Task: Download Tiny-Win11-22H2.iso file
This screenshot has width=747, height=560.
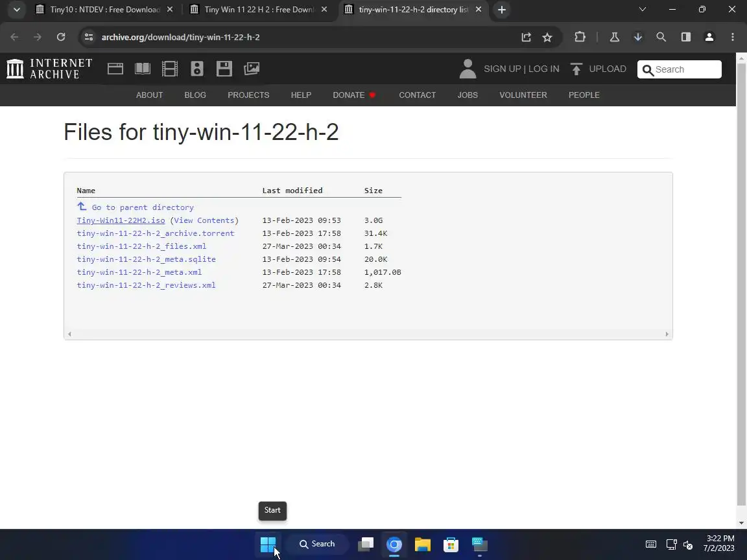Action: click(121, 220)
